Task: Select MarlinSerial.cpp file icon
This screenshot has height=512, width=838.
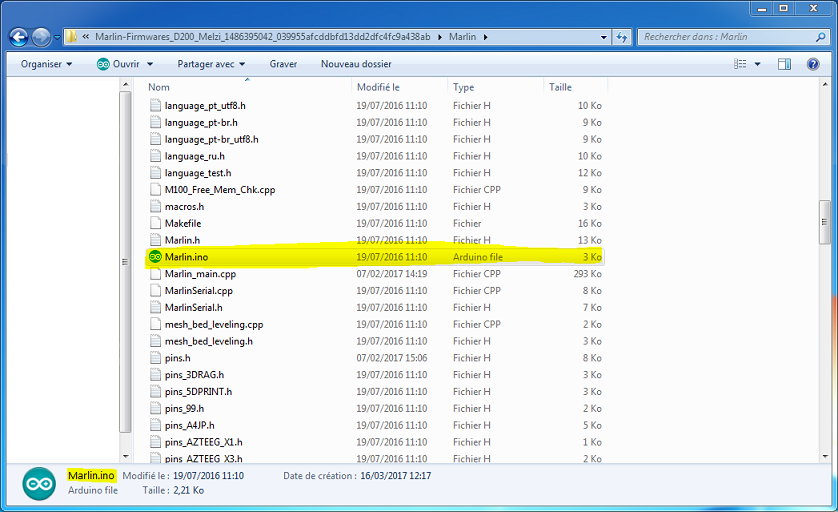Action: (x=155, y=291)
